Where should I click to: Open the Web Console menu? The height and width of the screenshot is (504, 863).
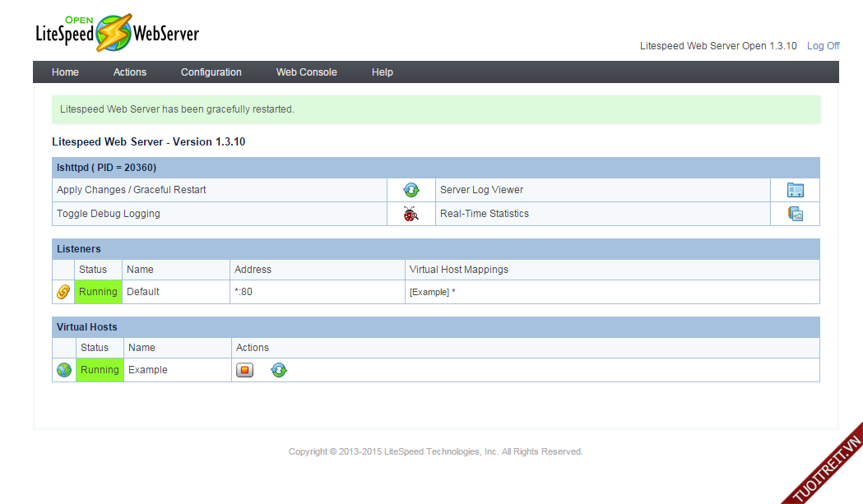(x=307, y=72)
